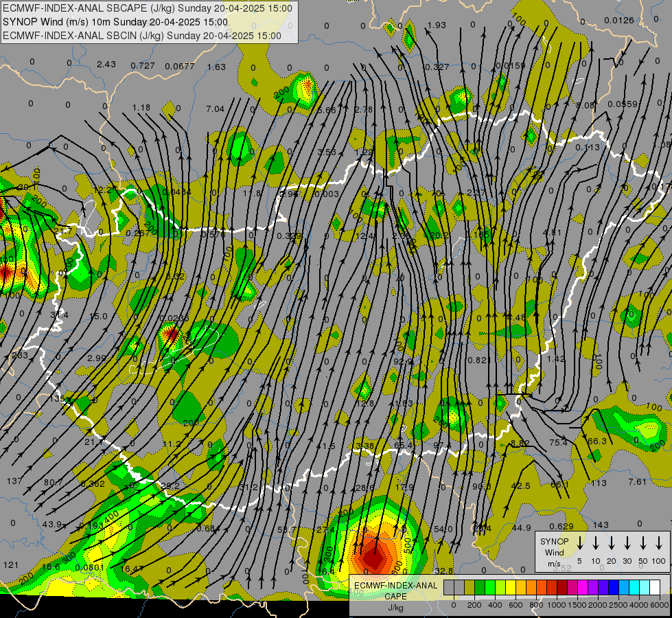Click the 2.43 value on the map
672x618 pixels.
(106, 64)
